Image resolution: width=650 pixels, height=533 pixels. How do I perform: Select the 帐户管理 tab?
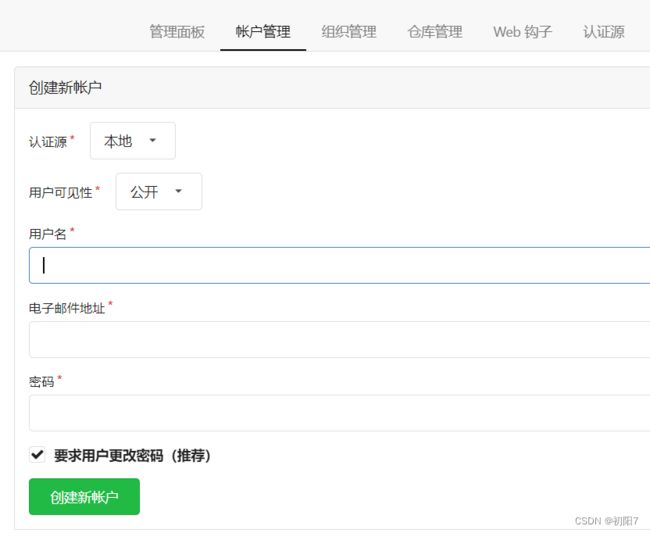pyautogui.click(x=263, y=32)
